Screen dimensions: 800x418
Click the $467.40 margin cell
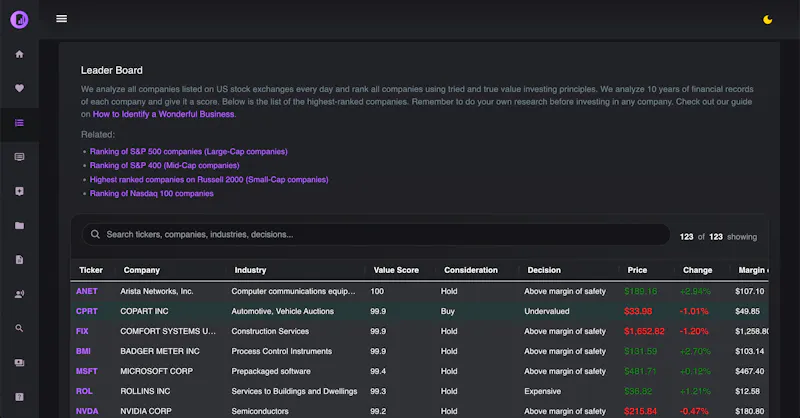point(749,371)
